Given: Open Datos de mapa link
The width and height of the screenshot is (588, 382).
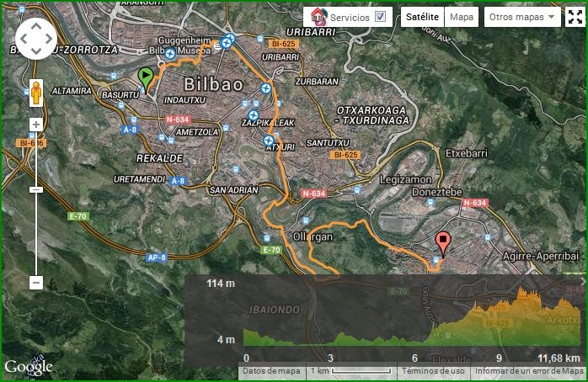Looking at the screenshot, I should (271, 371).
